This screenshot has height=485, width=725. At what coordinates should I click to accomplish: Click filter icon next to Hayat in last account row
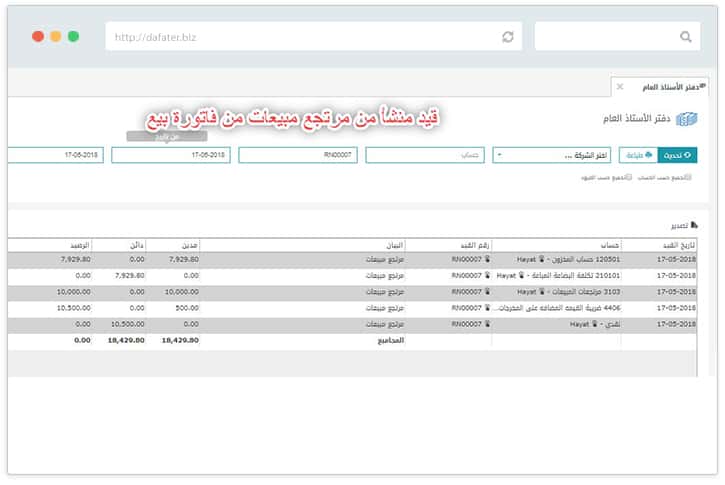pyautogui.click(x=595, y=324)
